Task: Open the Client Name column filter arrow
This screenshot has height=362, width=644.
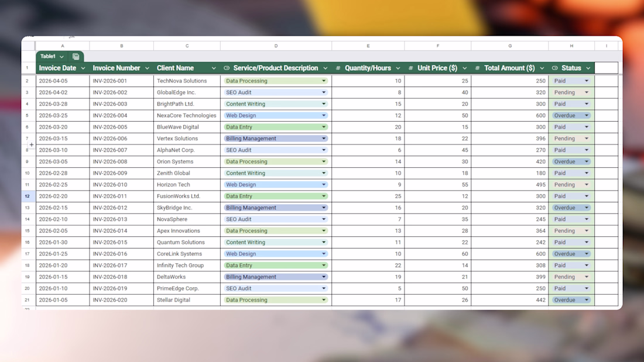Action: click(214, 68)
